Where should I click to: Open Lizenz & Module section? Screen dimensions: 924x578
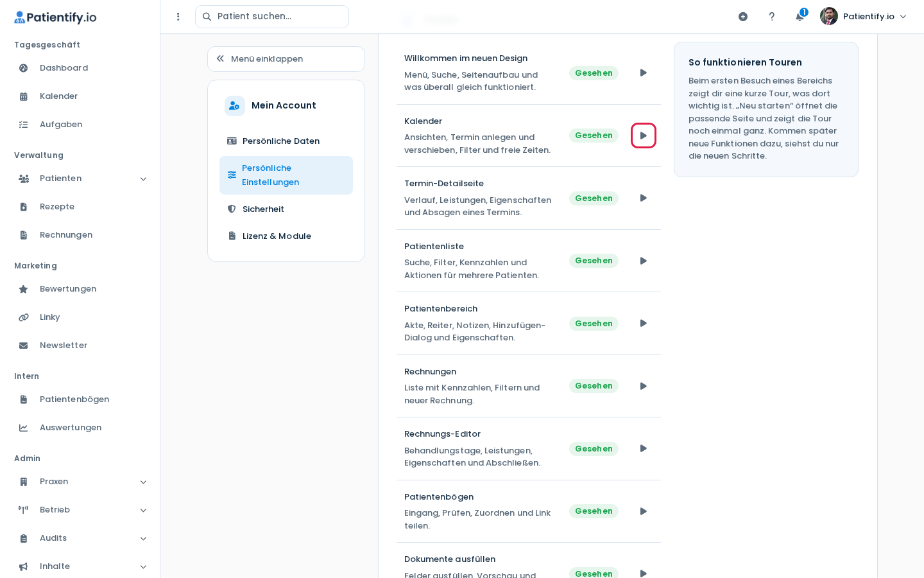(x=286, y=236)
